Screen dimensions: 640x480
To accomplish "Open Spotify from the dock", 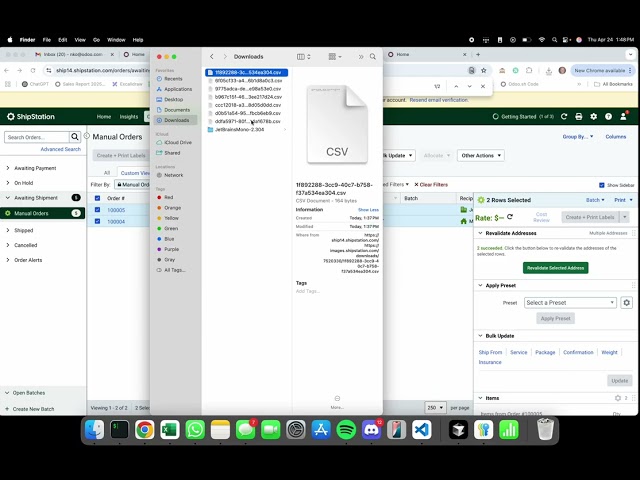I will tap(346, 430).
